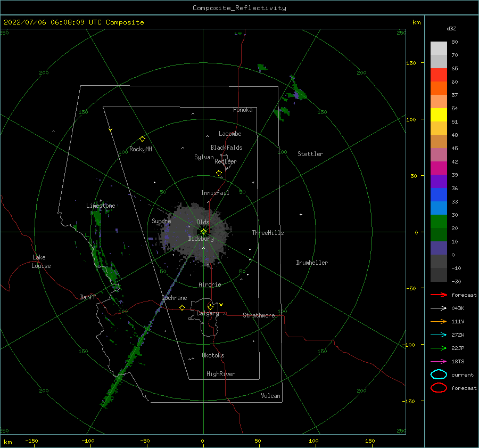Click the purple 39-36 dBZ color swatch

coord(439,181)
